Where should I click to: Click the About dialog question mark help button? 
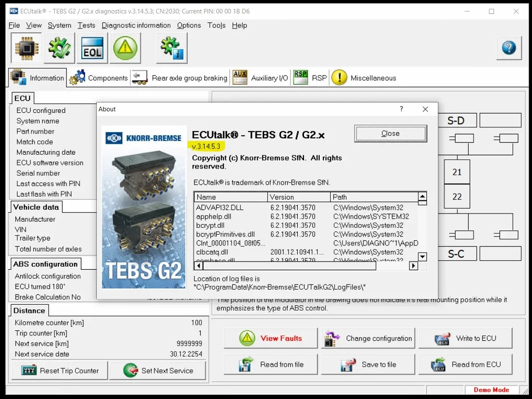[x=401, y=109]
